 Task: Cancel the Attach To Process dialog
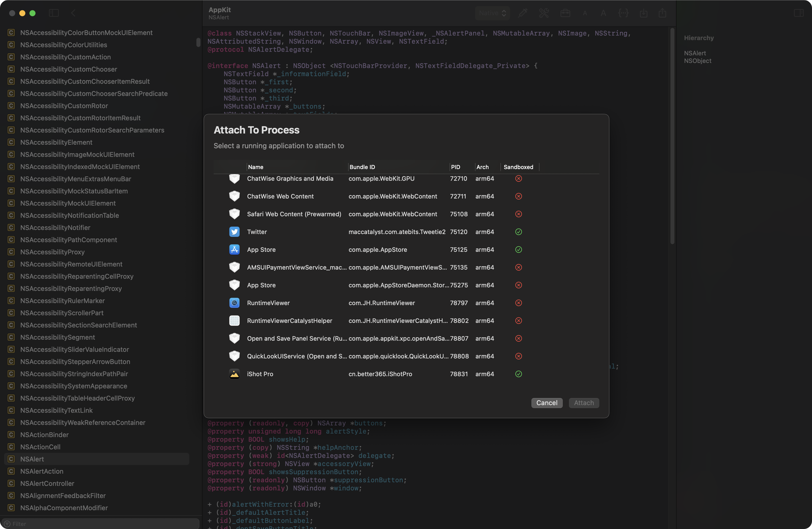click(547, 403)
